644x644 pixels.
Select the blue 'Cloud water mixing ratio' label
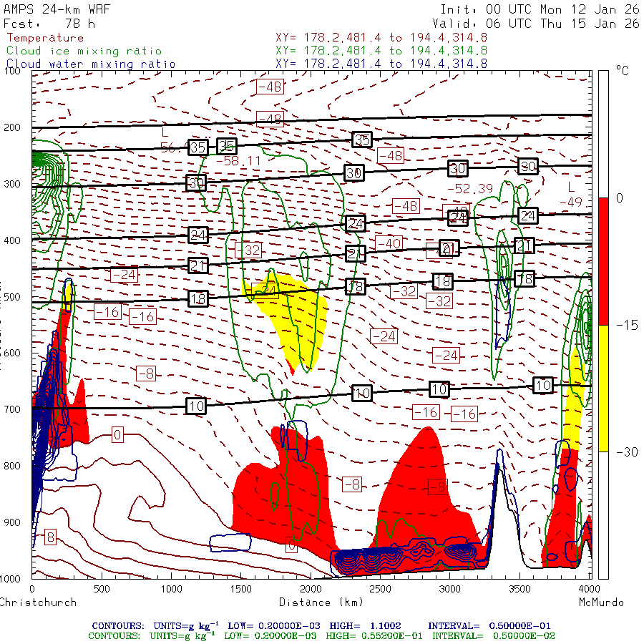point(91,64)
